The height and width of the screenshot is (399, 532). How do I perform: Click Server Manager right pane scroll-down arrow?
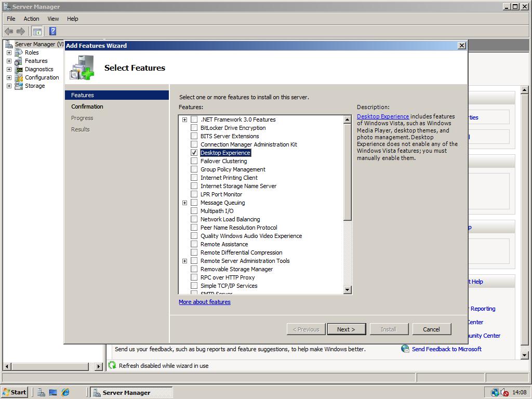[525, 355]
